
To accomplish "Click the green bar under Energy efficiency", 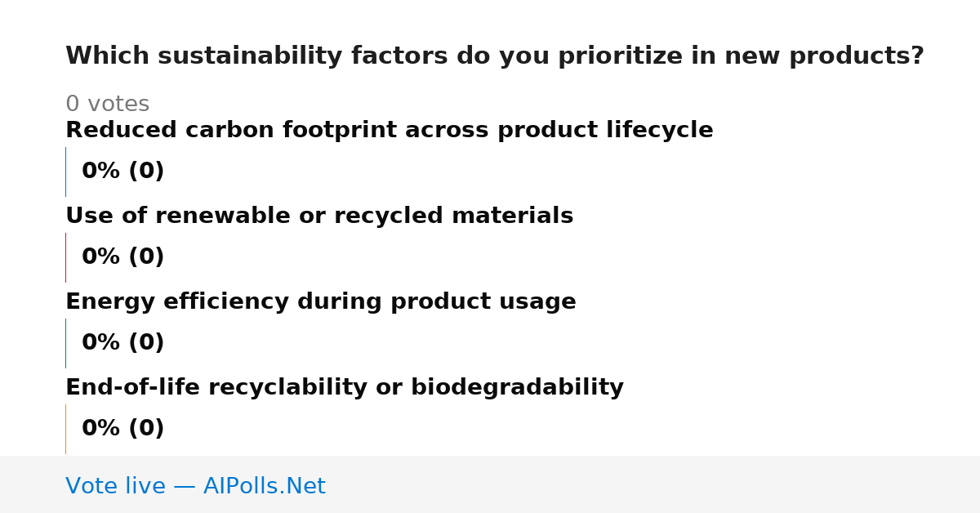I will tap(65, 343).
